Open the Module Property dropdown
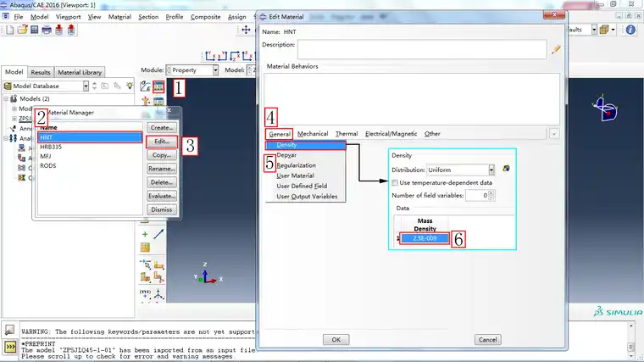 [x=192, y=70]
